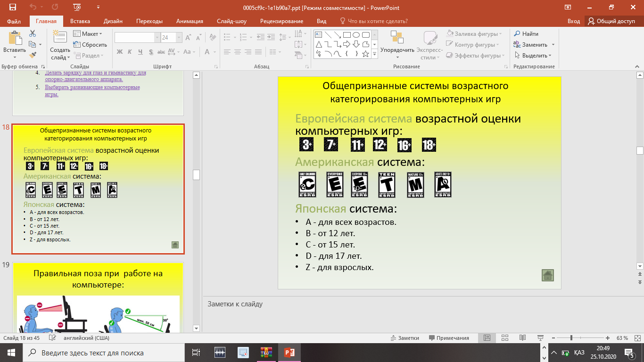644x362 pixels.
Task: Click the Increase Font Size icon
Action: click(189, 38)
